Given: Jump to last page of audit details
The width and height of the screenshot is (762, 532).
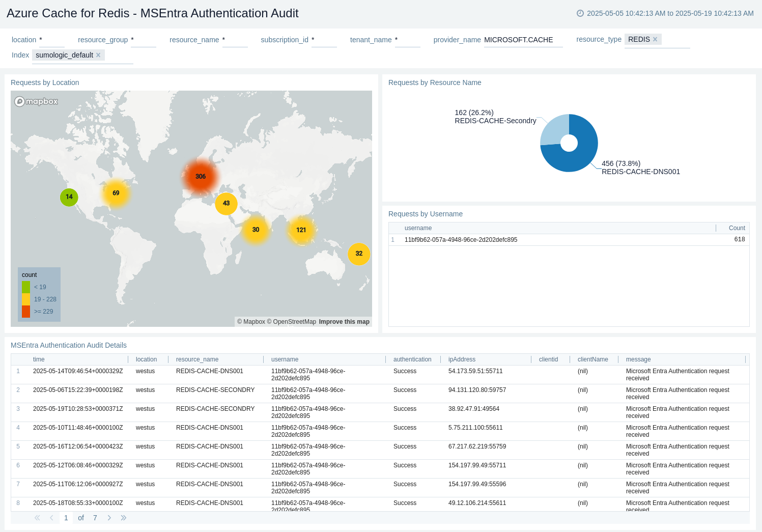Looking at the screenshot, I should click(x=123, y=518).
